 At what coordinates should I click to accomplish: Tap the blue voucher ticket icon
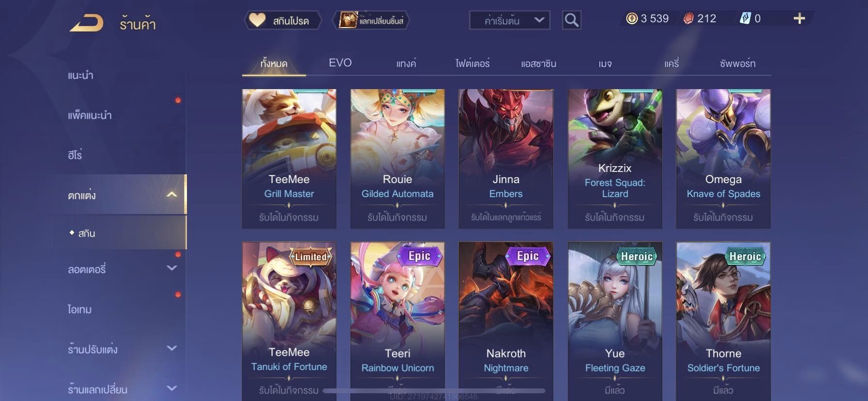pos(745,18)
